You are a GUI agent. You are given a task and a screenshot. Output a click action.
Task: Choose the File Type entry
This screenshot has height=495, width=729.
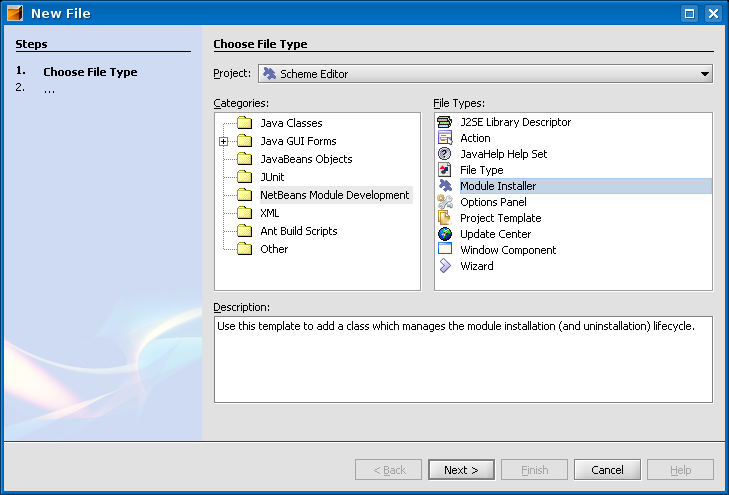[482, 170]
